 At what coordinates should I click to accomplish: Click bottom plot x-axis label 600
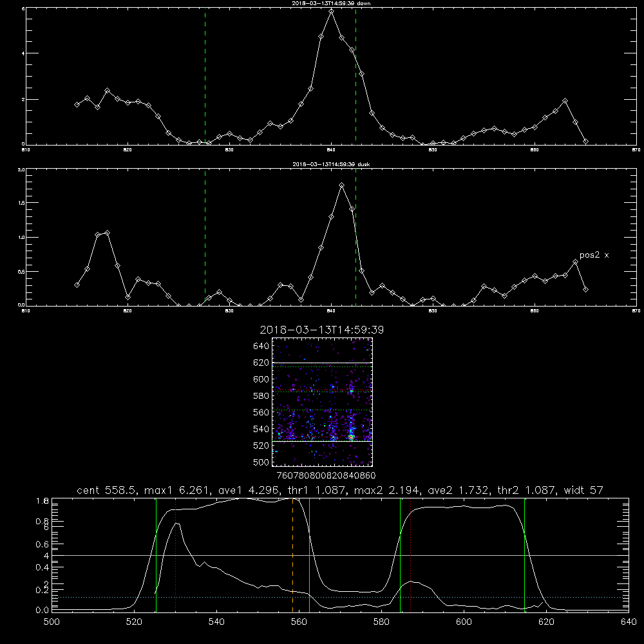click(464, 622)
